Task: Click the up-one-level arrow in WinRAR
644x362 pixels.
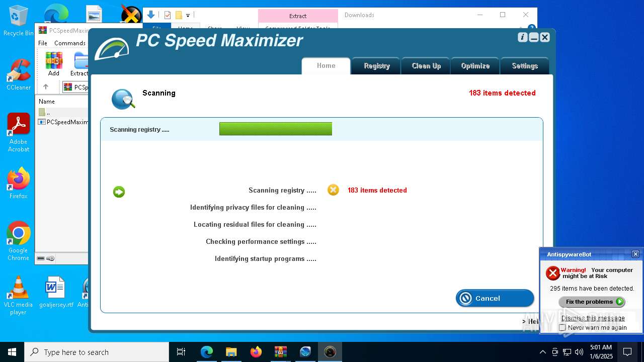Action: [x=46, y=87]
